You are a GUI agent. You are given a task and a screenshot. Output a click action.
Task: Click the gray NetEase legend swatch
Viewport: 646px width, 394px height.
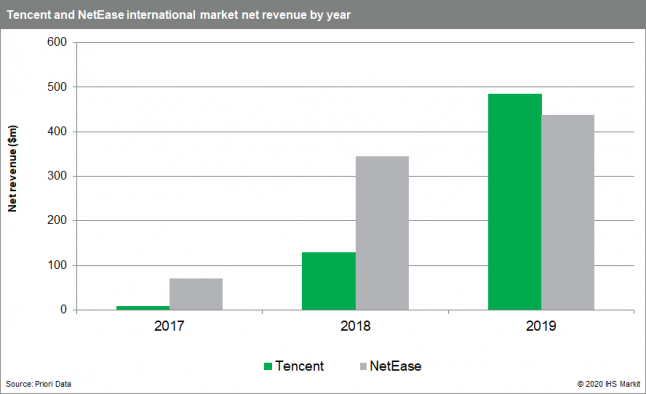(x=363, y=366)
